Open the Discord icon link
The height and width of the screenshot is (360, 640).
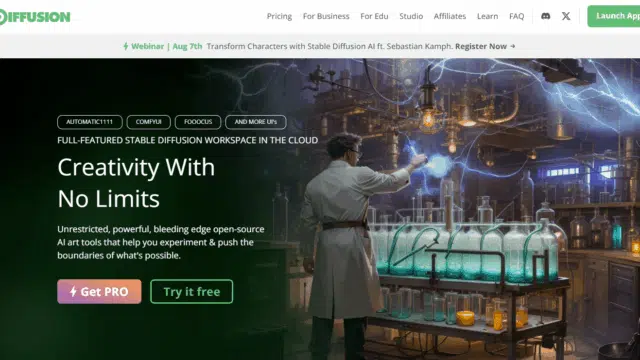coord(545,16)
